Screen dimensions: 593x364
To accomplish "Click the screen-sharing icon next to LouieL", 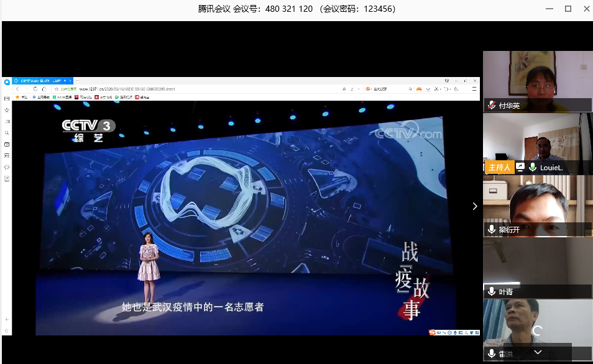I will (x=520, y=168).
